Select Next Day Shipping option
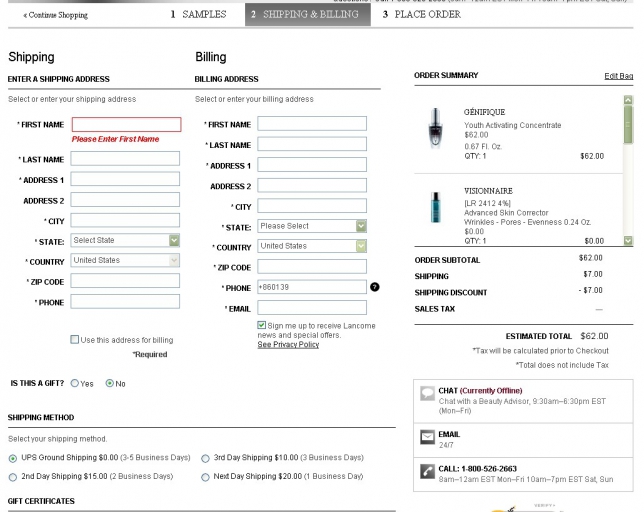This screenshot has width=644, height=512. click(x=205, y=477)
